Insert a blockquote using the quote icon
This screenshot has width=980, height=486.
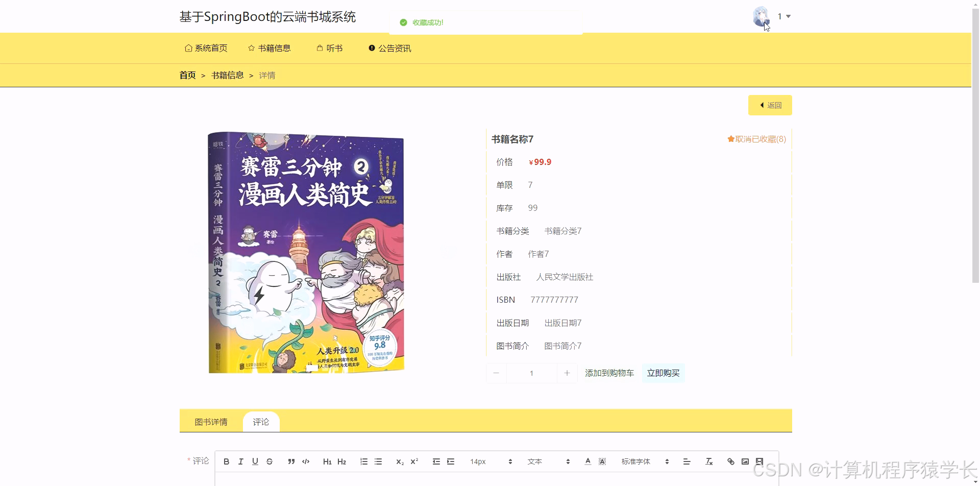tap(291, 461)
